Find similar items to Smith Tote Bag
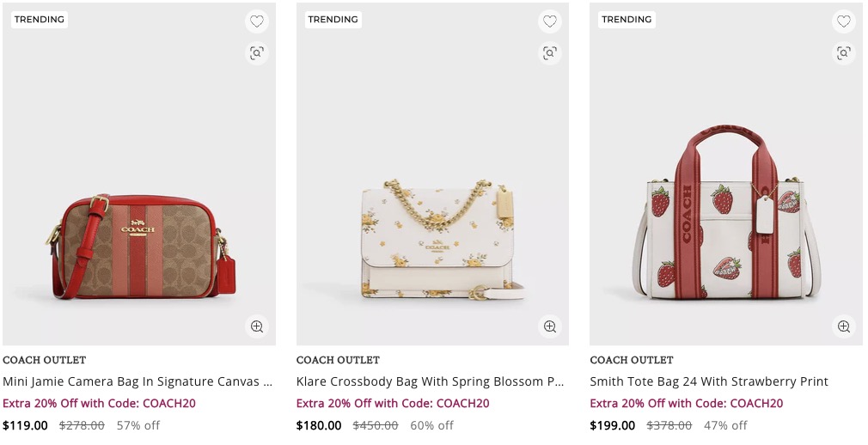Image resolution: width=868 pixels, height=445 pixels. (x=844, y=53)
